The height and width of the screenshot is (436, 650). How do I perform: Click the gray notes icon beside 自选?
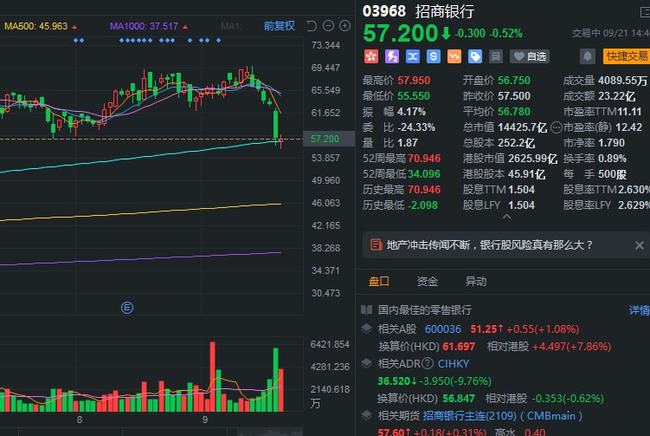click(495, 56)
